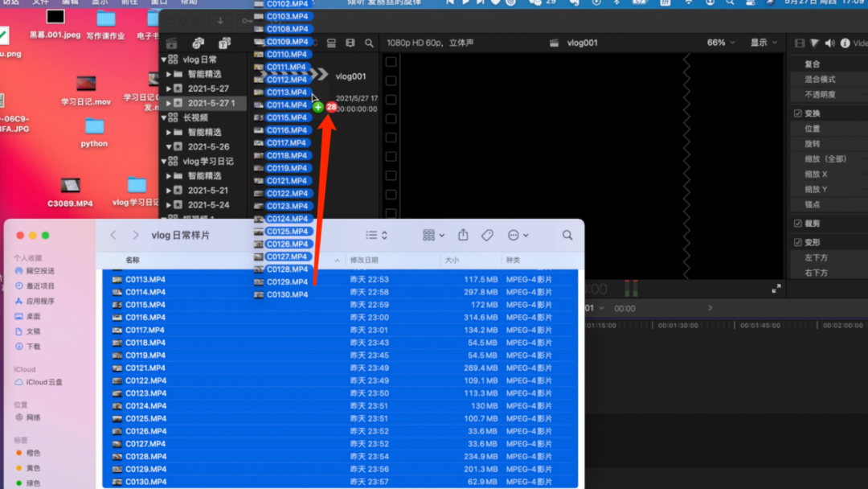Open Finder search magnifier

click(567, 235)
